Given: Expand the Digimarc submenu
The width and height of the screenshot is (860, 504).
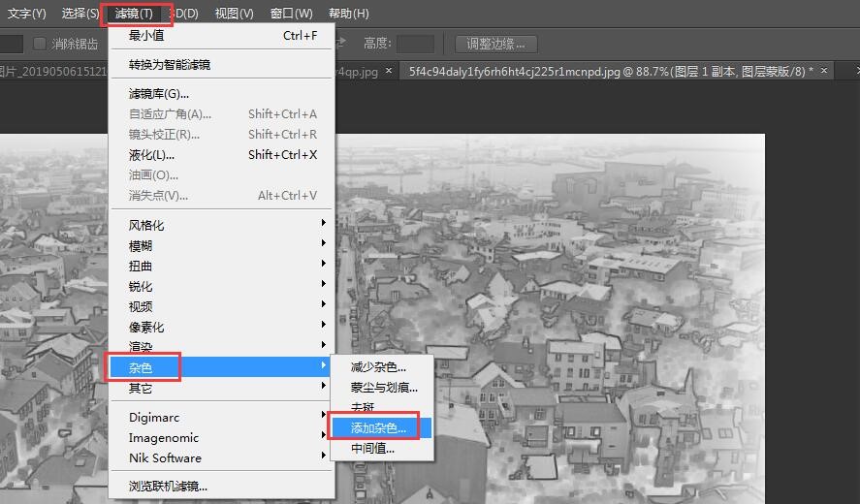Looking at the screenshot, I should pyautogui.click(x=222, y=418).
